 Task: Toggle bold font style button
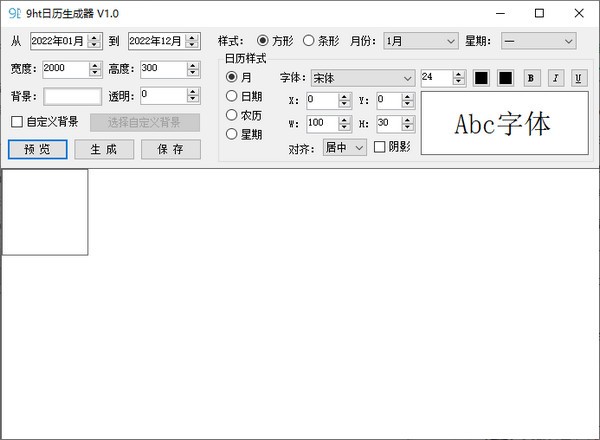531,78
